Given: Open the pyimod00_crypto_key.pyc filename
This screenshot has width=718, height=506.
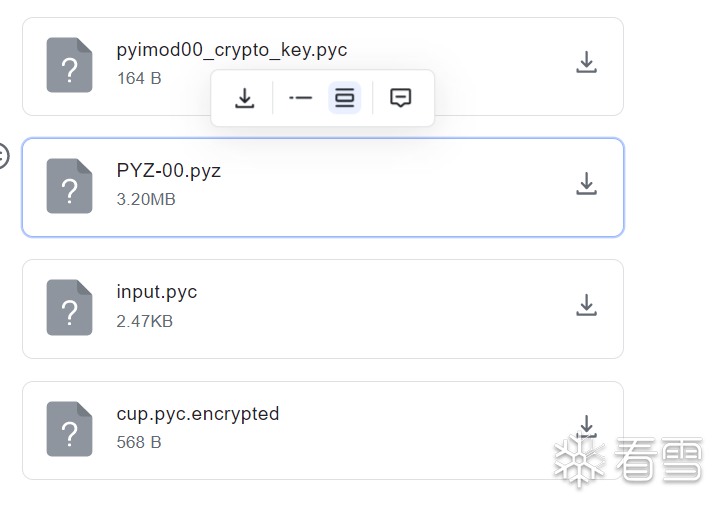Looking at the screenshot, I should (x=232, y=50).
